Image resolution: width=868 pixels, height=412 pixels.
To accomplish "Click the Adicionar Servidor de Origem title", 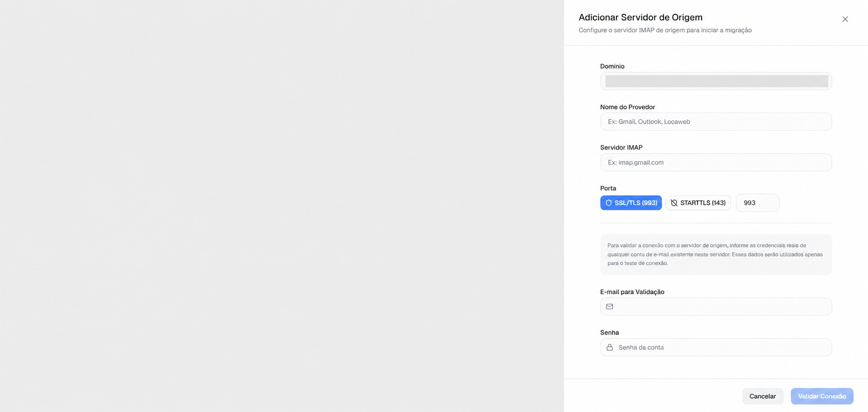I will (x=641, y=17).
